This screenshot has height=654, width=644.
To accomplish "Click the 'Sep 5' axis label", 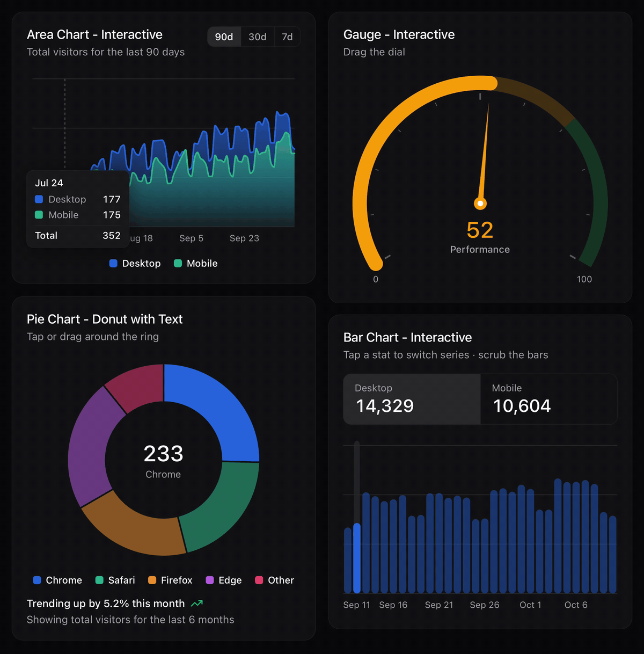I will pos(192,238).
